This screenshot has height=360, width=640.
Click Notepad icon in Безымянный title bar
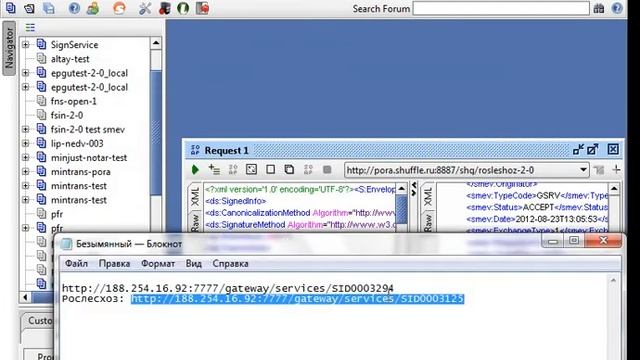tap(67, 244)
